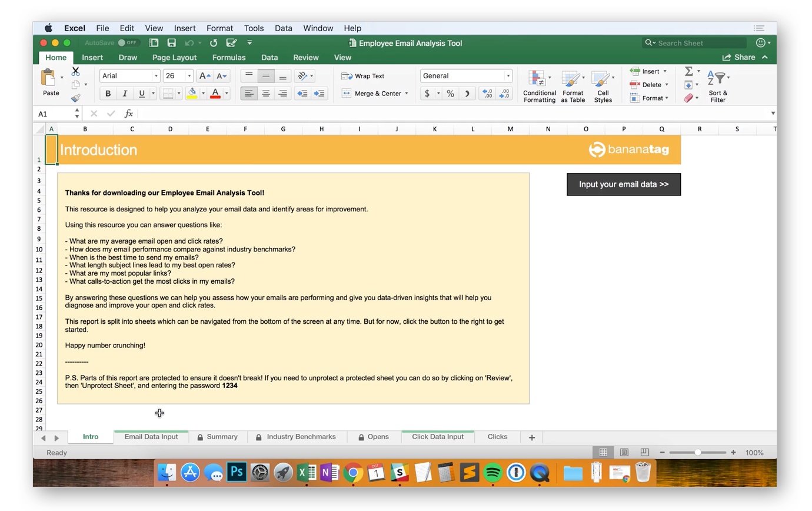Viewport: 812px width, 511px height.
Task: Click Input your email data button
Action: point(624,184)
